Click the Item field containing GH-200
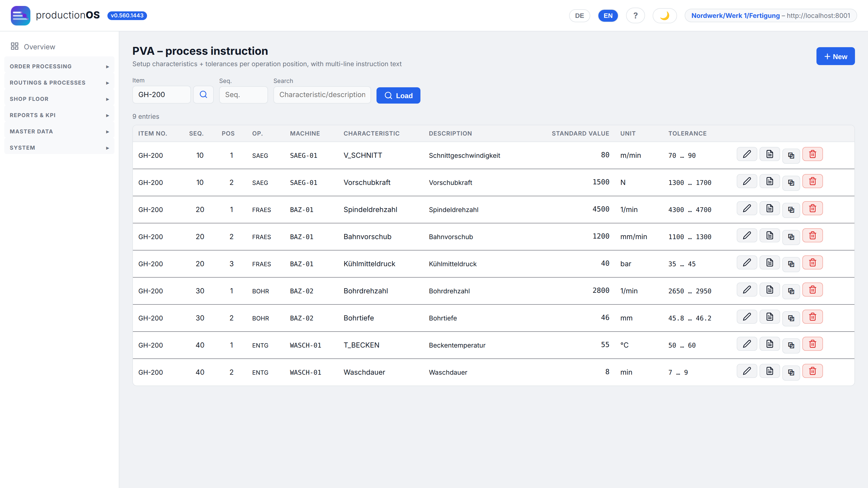Viewport: 868px width, 488px height. 161,95
